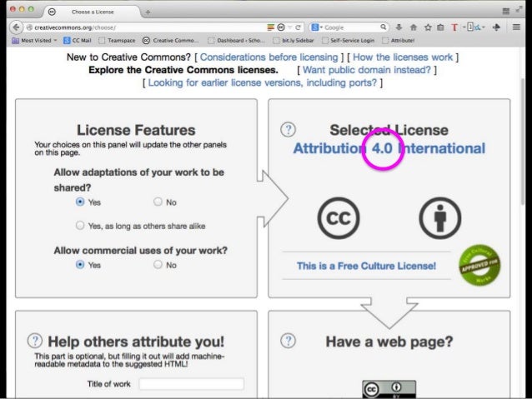Open the hamburger menu in Firefox

516,27
